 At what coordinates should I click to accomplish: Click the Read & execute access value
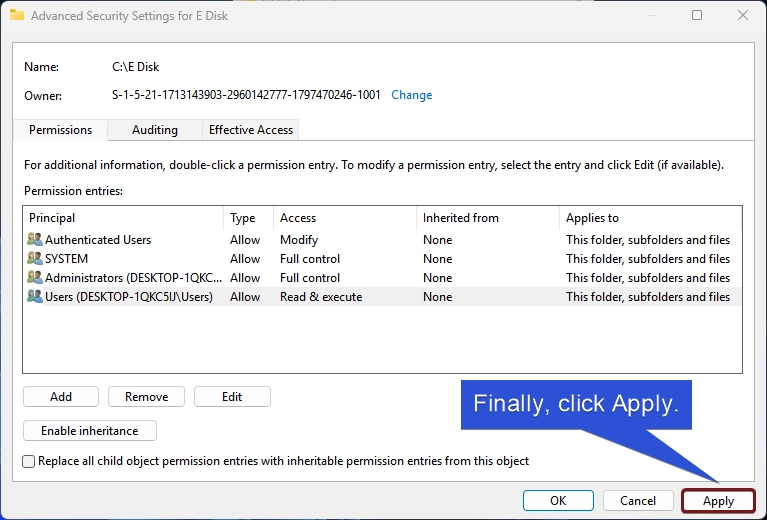(321, 297)
